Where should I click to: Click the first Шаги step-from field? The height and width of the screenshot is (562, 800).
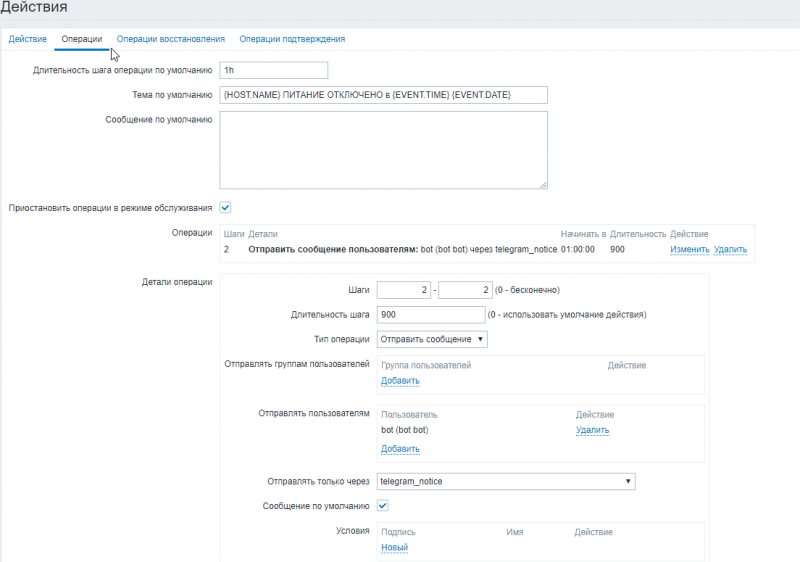[x=403, y=290]
